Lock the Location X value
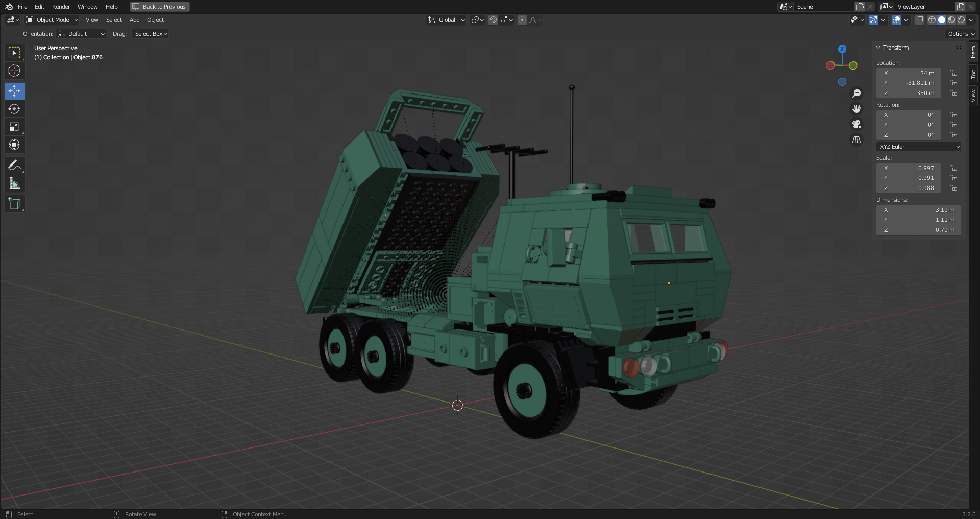The width and height of the screenshot is (980, 519). 953,73
